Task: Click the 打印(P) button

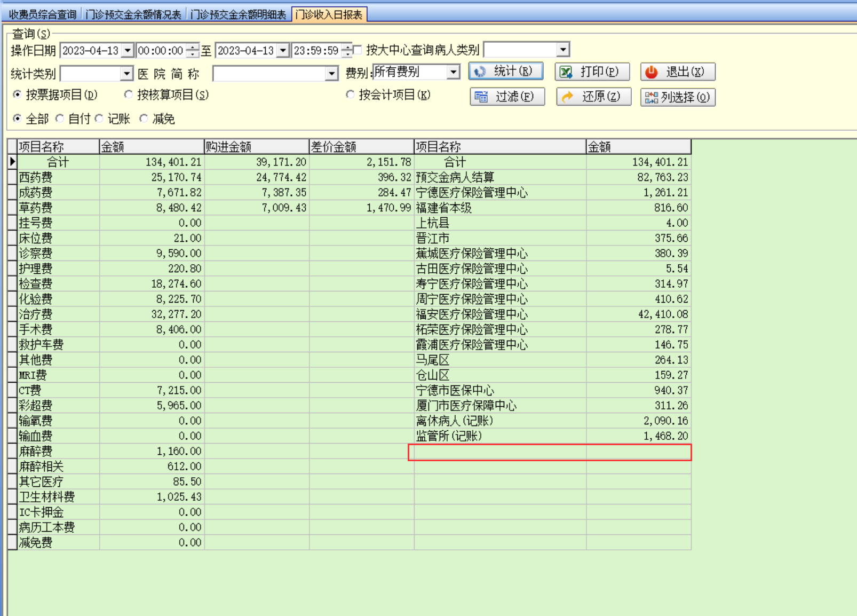Action: coord(592,72)
